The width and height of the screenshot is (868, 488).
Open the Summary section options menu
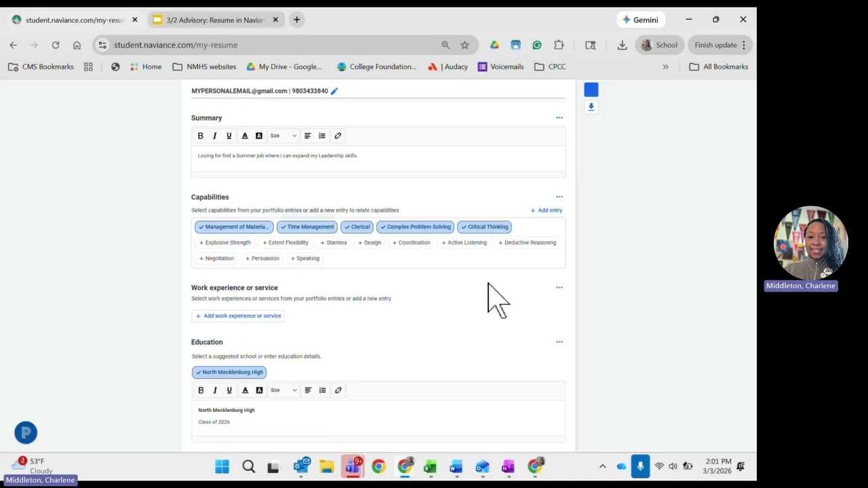point(559,118)
